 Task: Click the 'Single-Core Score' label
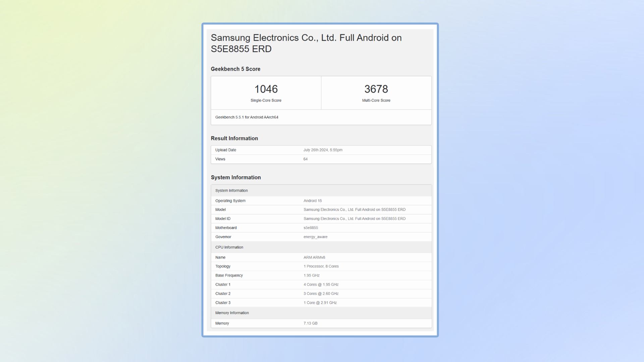266,101
